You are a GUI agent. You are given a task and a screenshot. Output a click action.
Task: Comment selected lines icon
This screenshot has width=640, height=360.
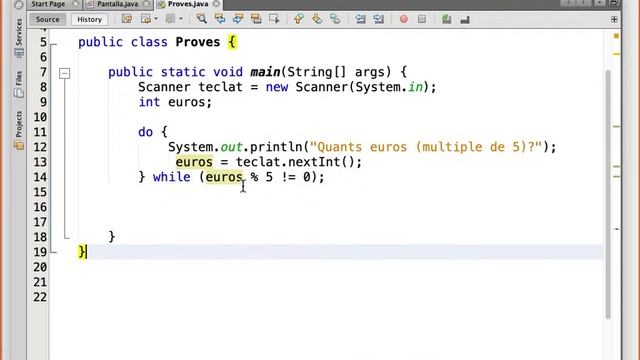click(x=447, y=19)
